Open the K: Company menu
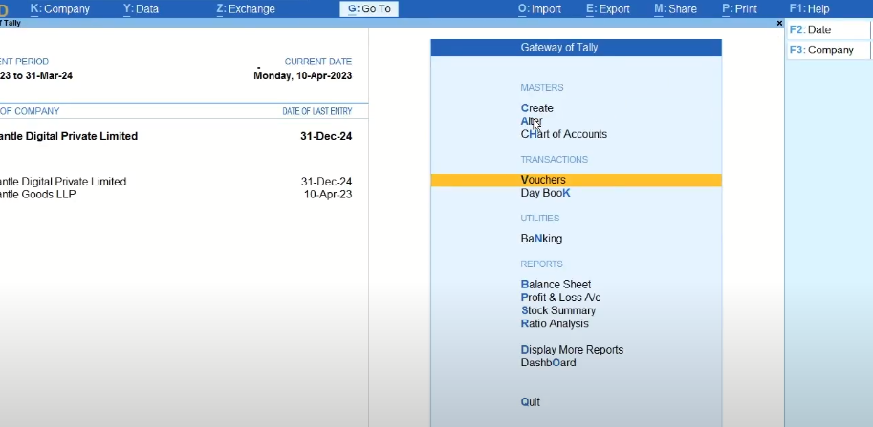The height and width of the screenshot is (427, 873). 60,9
